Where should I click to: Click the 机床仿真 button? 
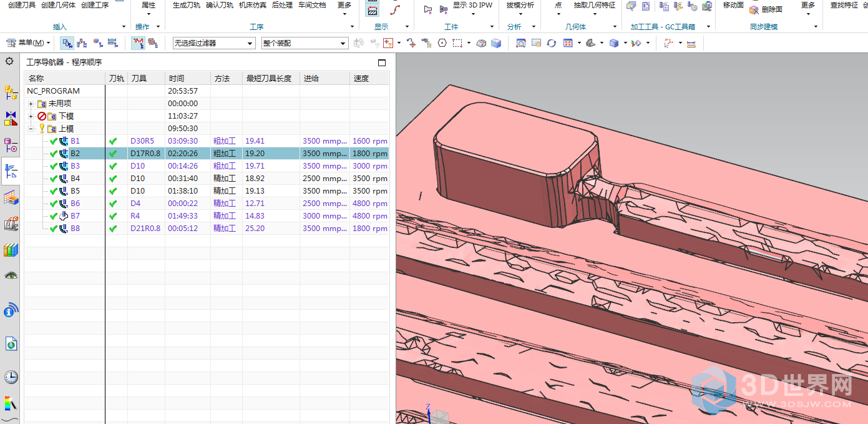pyautogui.click(x=253, y=5)
